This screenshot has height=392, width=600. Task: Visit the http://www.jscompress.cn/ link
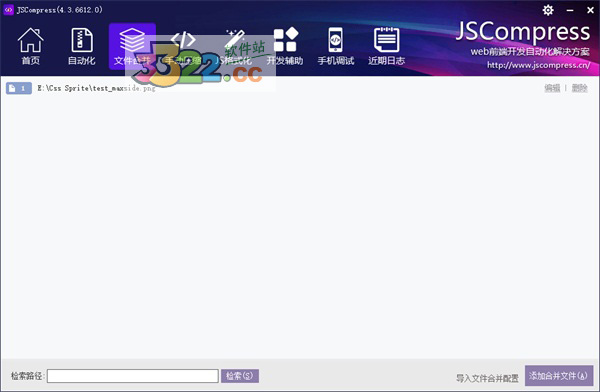pyautogui.click(x=538, y=65)
